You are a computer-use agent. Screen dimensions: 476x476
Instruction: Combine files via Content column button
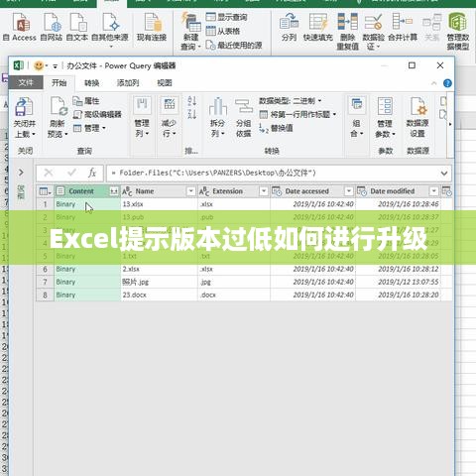[x=114, y=191]
